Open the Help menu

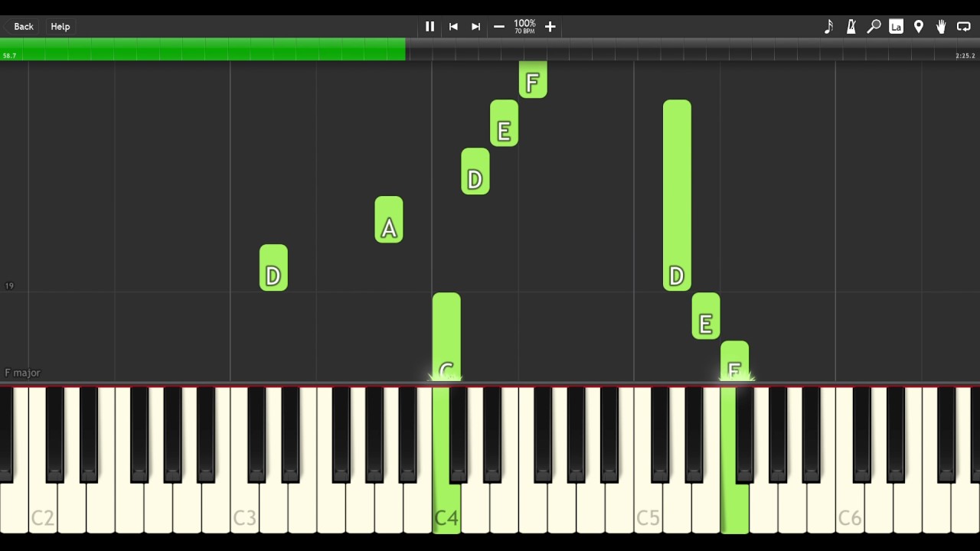[x=60, y=27]
